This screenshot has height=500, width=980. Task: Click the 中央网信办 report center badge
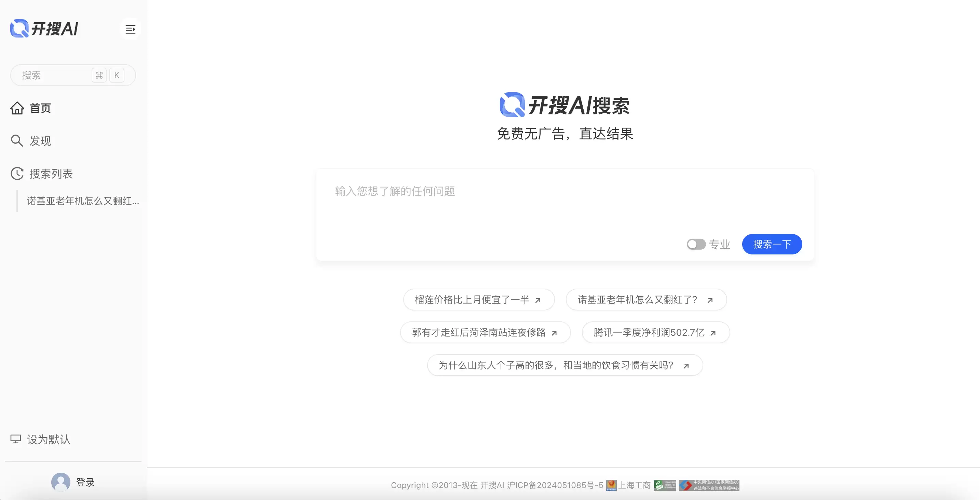pos(709,485)
